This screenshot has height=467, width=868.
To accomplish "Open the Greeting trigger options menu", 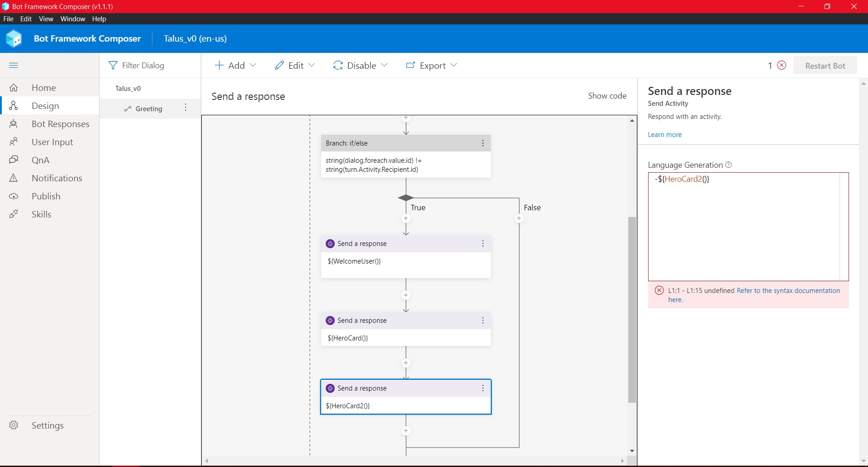I will 185,108.
